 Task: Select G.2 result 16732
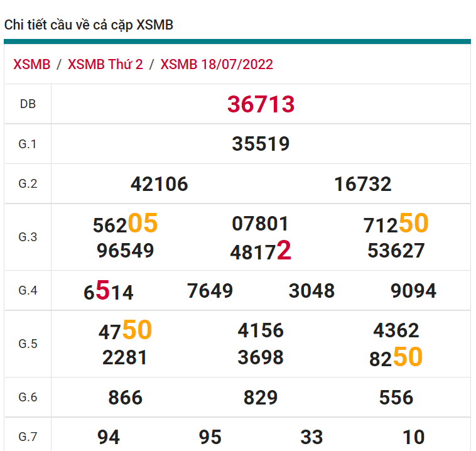[363, 184]
